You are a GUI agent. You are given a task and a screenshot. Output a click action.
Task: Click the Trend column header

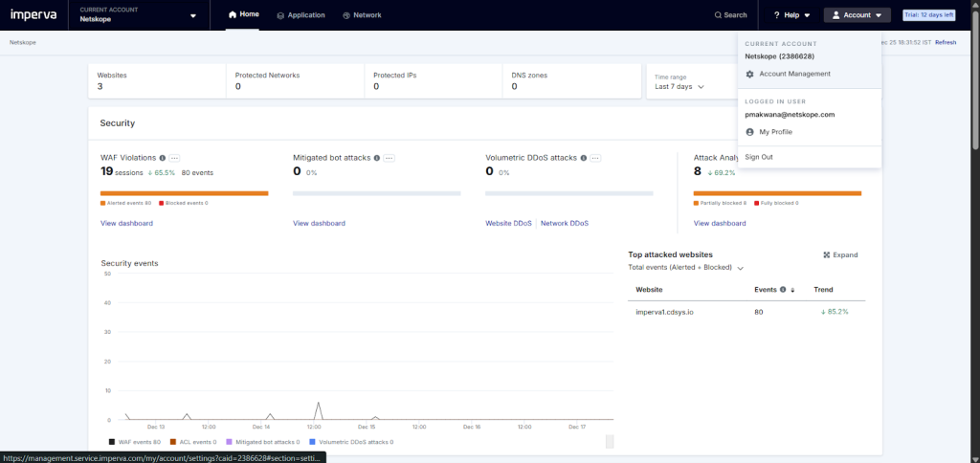[823, 290]
